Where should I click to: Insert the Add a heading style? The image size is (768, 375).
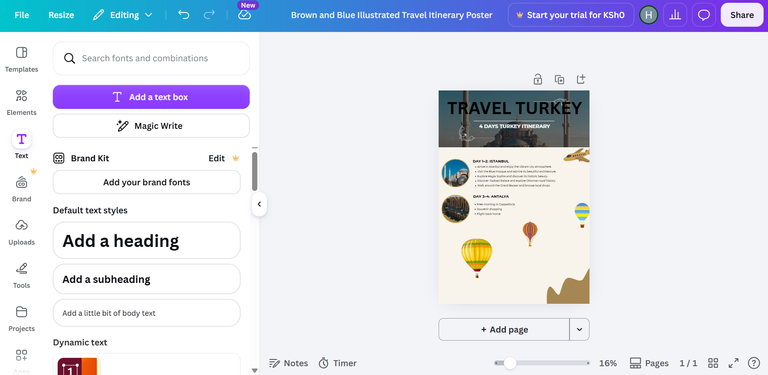coord(146,240)
